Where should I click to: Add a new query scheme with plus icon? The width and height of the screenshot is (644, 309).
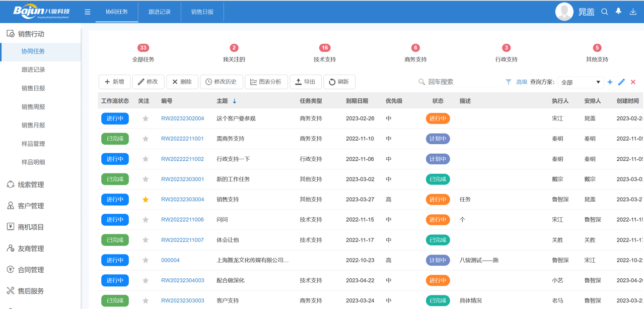tap(610, 82)
